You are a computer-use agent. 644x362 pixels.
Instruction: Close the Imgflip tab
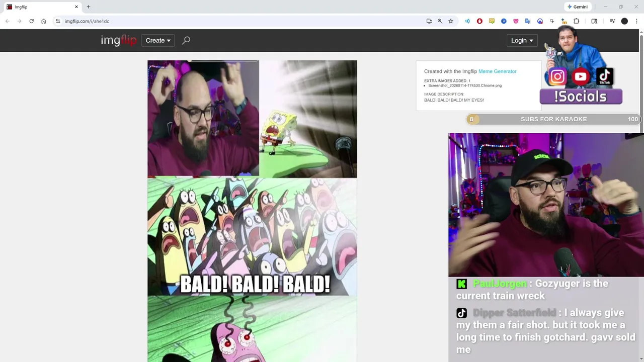(76, 7)
